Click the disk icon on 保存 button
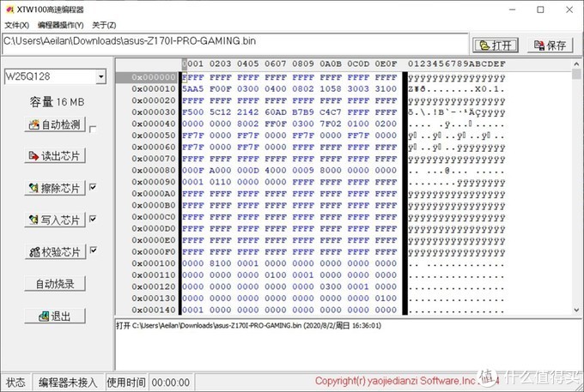Image resolution: width=584 pixels, height=392 pixels. tap(539, 45)
